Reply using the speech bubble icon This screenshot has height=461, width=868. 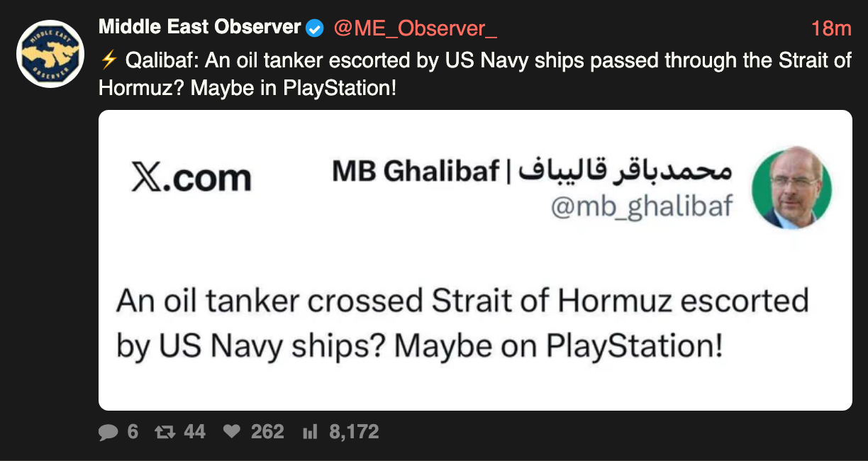108,432
